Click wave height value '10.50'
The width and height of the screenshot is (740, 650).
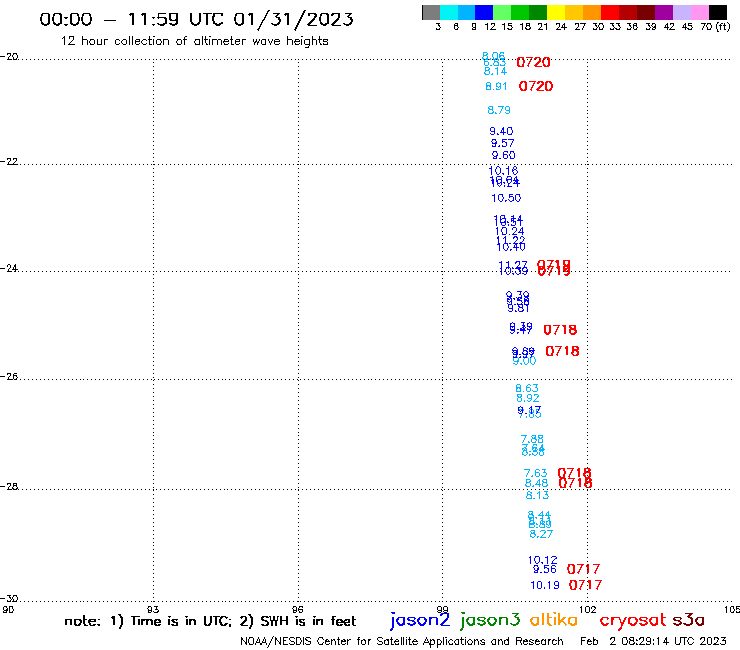pyautogui.click(x=506, y=198)
